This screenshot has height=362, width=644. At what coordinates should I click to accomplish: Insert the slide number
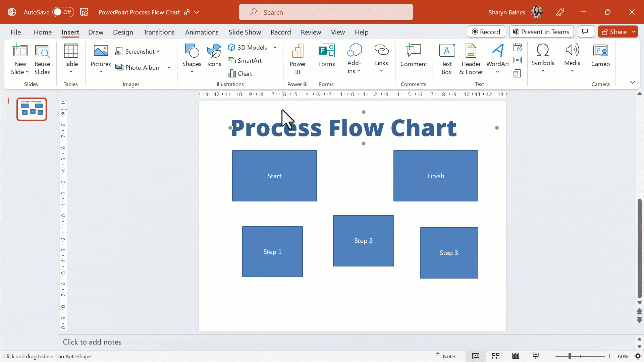(518, 60)
